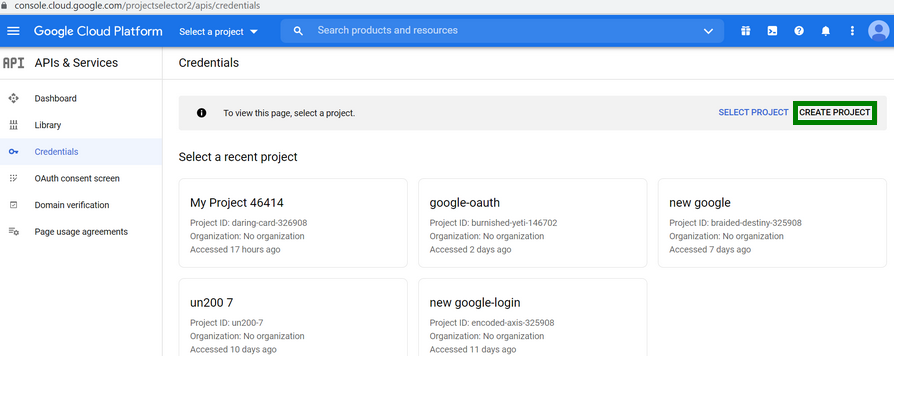The image size is (897, 408).
Task: Click the Google Cloud Platform logo text
Action: [98, 31]
